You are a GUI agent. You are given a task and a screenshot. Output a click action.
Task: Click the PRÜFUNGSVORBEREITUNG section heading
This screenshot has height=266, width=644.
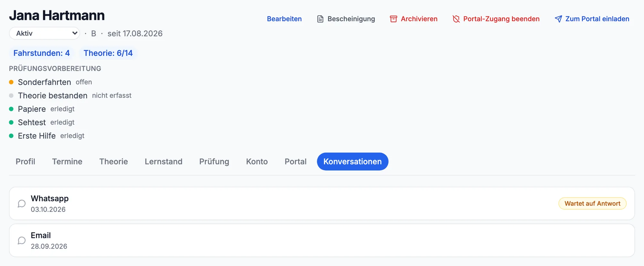[55, 69]
